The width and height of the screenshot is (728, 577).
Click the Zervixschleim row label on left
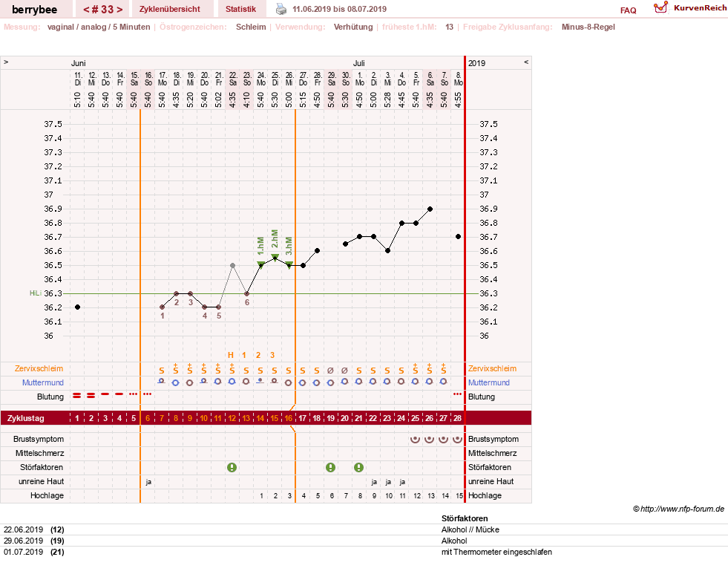[39, 368]
